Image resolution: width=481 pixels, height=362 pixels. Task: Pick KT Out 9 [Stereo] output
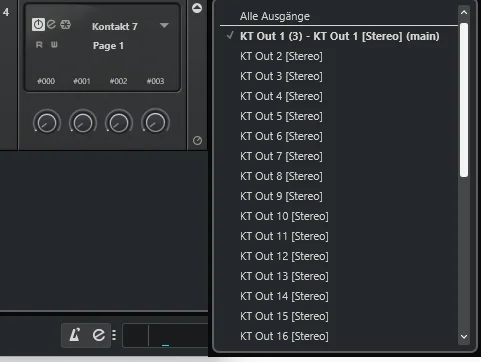coord(339,196)
